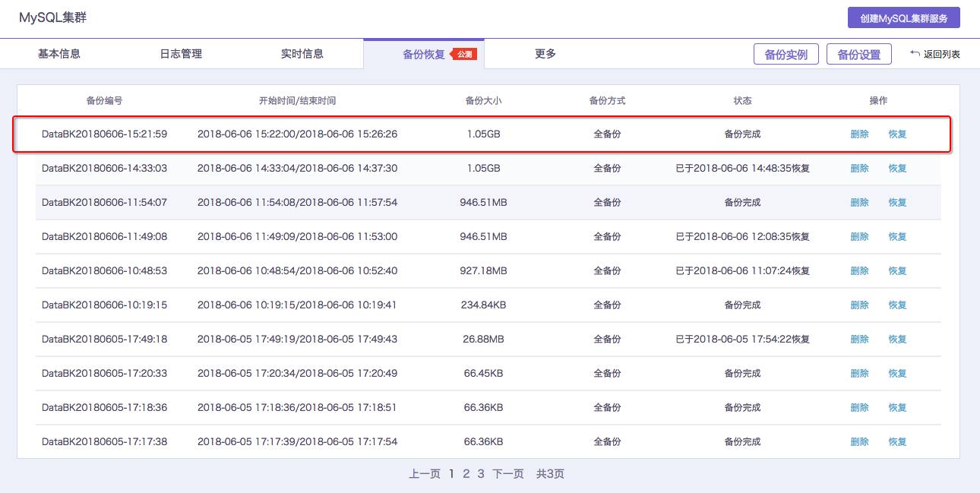Go to the 实时信息 tab
Screen dimensions: 980x493
tap(302, 54)
